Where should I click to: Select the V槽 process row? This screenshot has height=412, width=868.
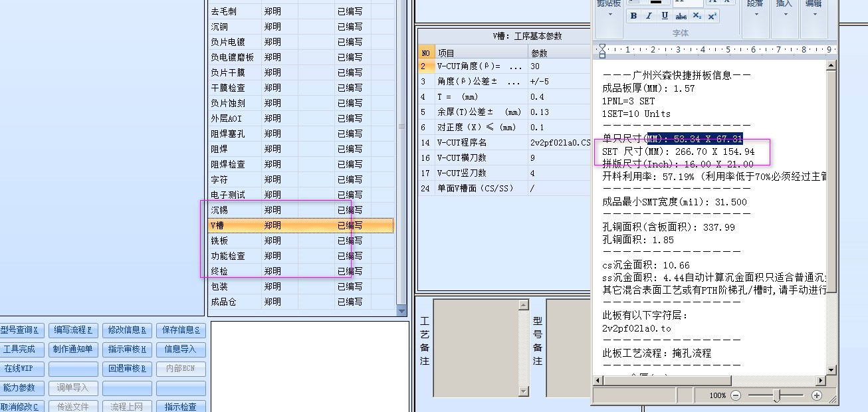pos(301,225)
